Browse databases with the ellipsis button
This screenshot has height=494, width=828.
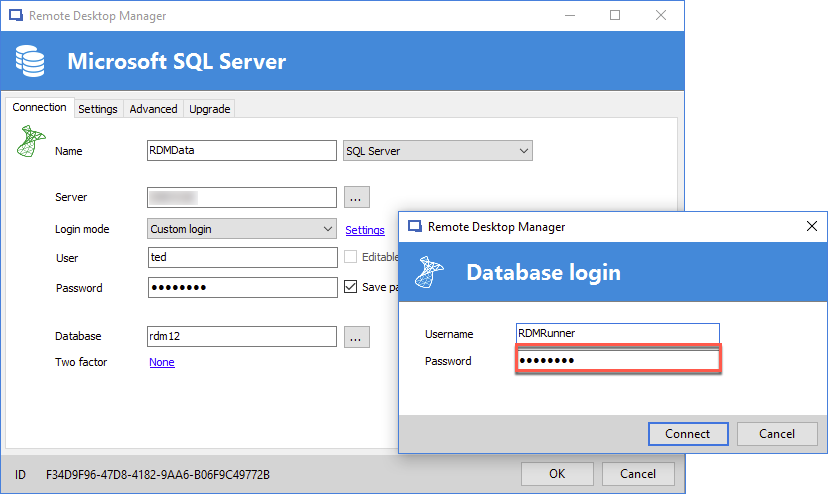point(357,337)
